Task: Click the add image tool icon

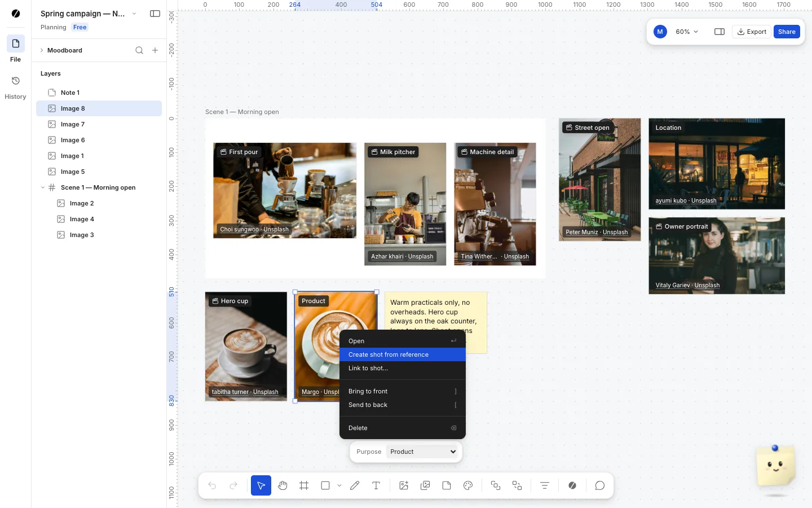Action: 404,485
